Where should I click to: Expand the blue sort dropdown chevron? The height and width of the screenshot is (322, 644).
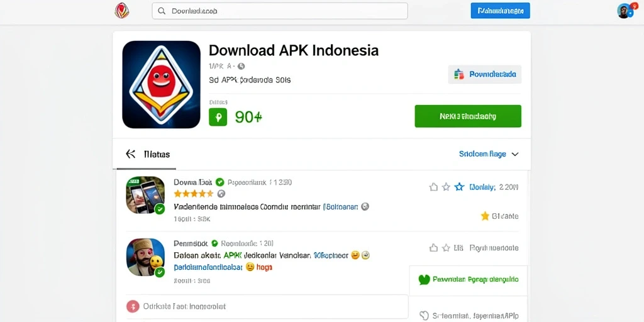(515, 155)
